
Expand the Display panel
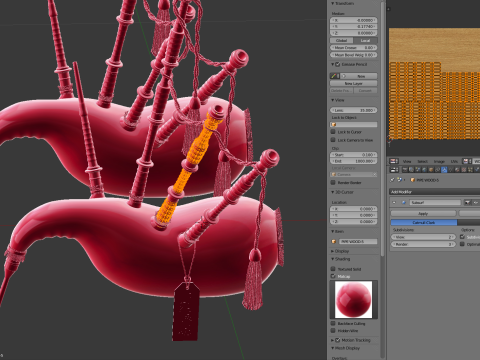332,251
